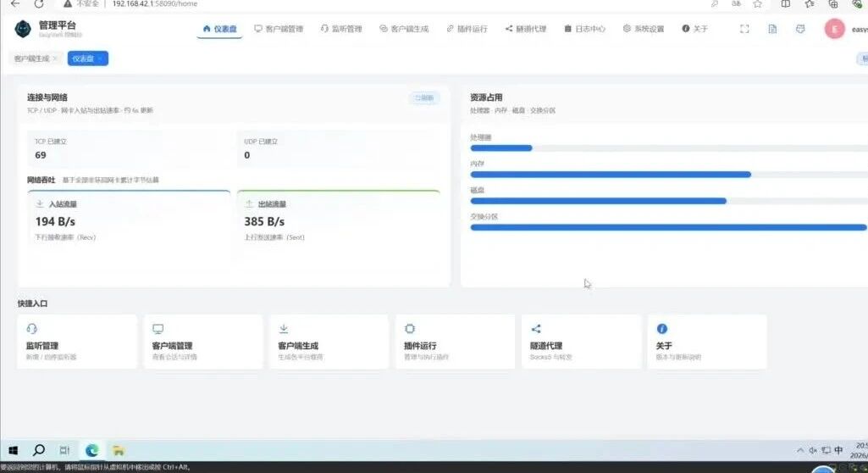Open the 隧道代理 quick entry card
This screenshot has height=473, width=868.
pyautogui.click(x=581, y=342)
